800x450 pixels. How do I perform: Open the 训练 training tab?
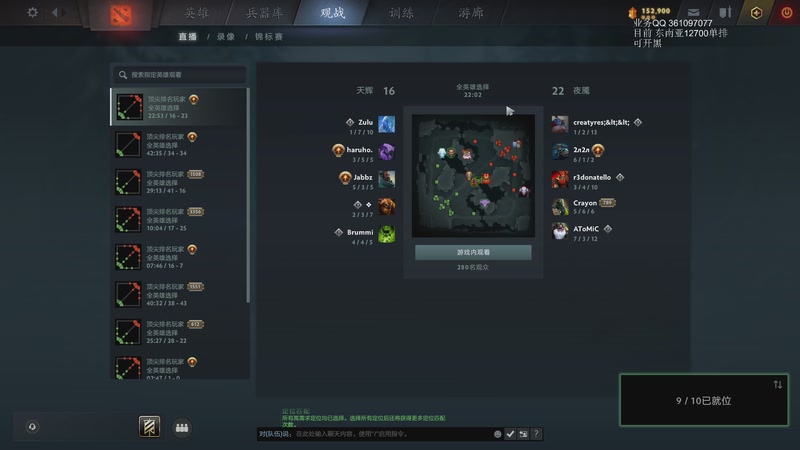[402, 13]
